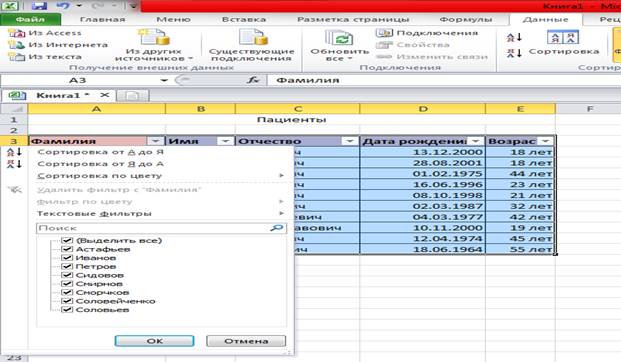Image resolution: width=621 pixels, height=362 pixels.
Task: Click the new tab icon next to Книга1
Action: click(133, 95)
